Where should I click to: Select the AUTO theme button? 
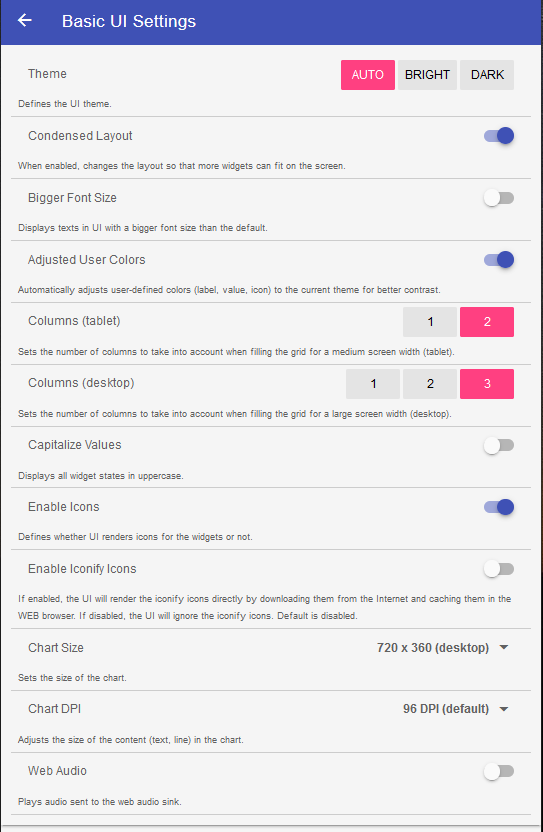368,75
